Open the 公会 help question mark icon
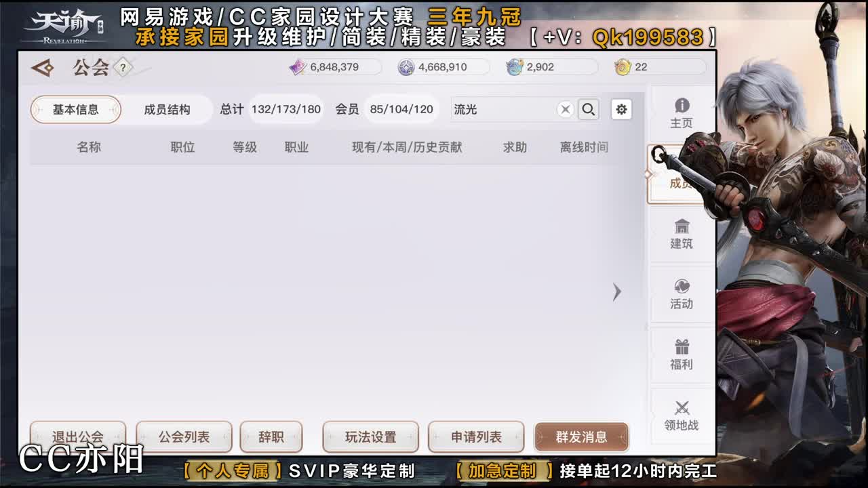Viewport: 868px width, 488px height. [122, 67]
